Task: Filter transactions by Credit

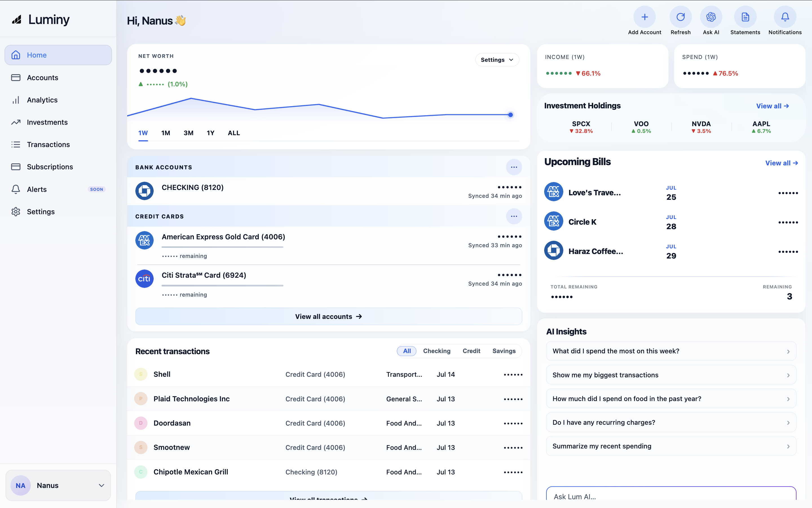Action: [x=471, y=351]
